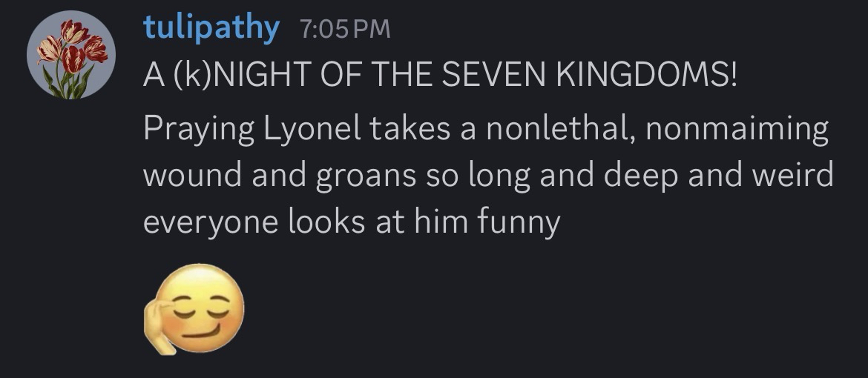
Task: Click the 7:05 PM message timestamp
Action: tap(343, 30)
